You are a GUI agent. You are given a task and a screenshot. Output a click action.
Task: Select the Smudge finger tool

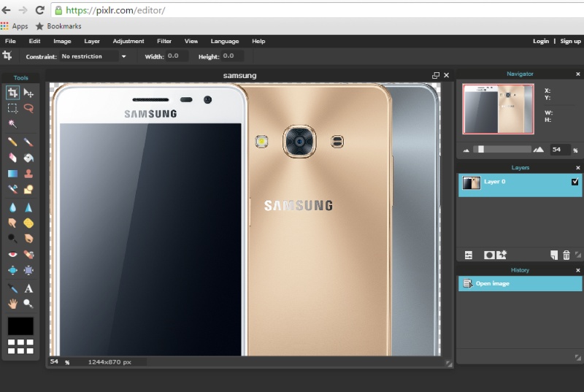click(x=12, y=223)
